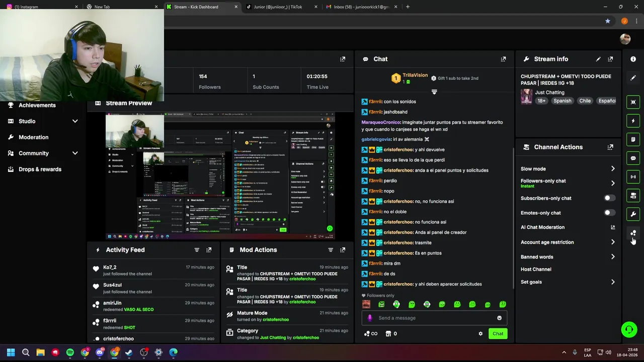Pop out the Chat panel
644x362 pixels.
point(503,59)
